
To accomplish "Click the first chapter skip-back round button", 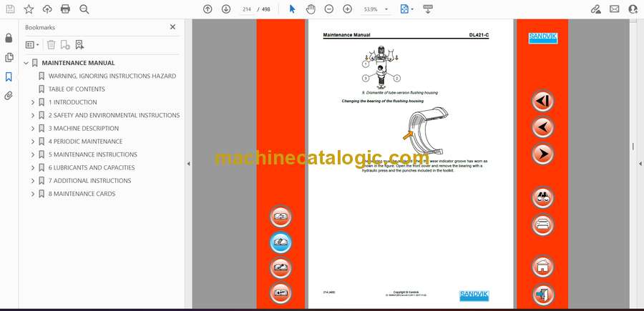I will click(542, 101).
